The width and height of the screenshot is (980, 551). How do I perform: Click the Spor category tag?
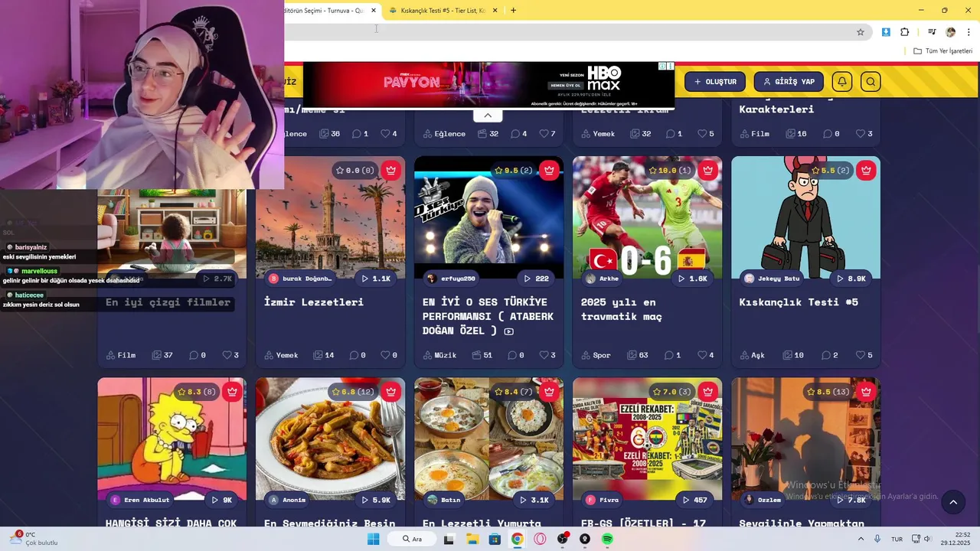[594, 355]
